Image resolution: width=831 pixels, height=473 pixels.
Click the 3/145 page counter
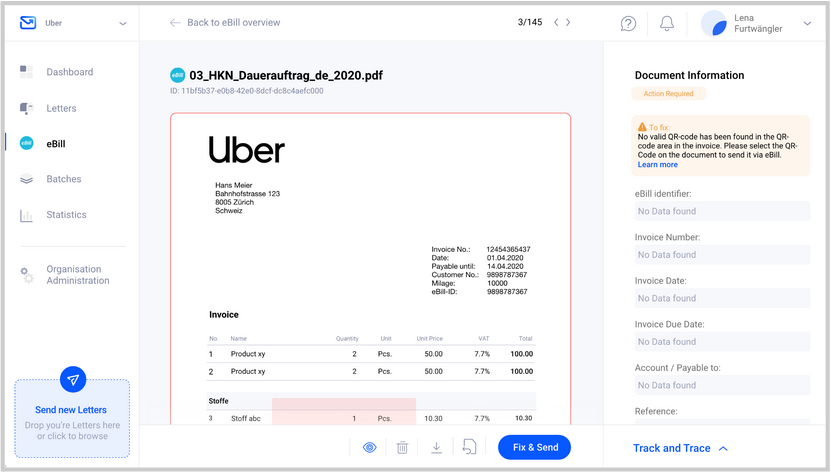coord(529,22)
